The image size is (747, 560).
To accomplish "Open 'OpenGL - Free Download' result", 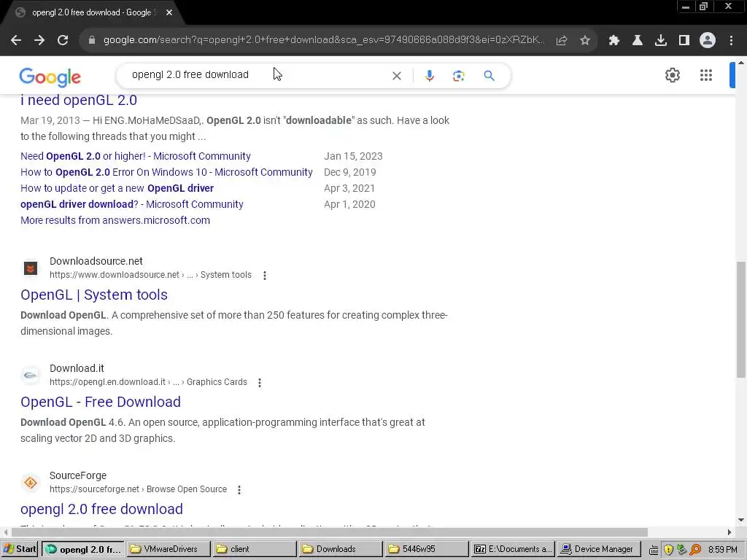I will pos(101,402).
